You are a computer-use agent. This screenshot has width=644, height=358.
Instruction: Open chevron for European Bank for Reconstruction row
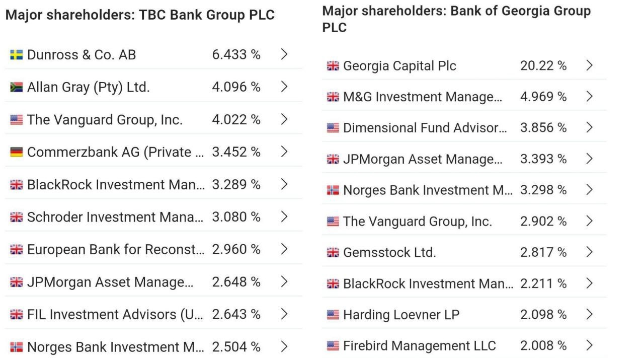[x=284, y=249]
